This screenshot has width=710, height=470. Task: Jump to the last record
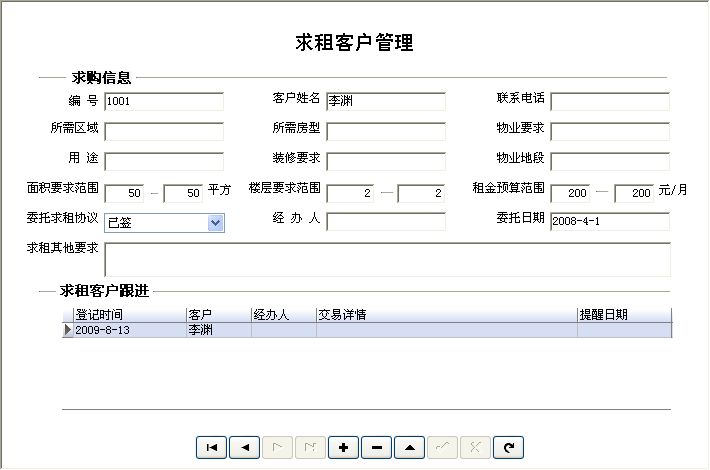coord(310,447)
